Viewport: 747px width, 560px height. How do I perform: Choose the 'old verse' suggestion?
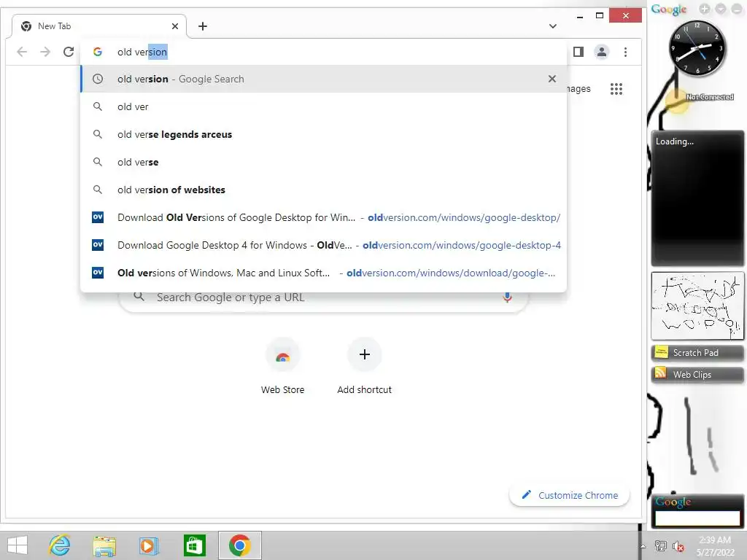323,162
